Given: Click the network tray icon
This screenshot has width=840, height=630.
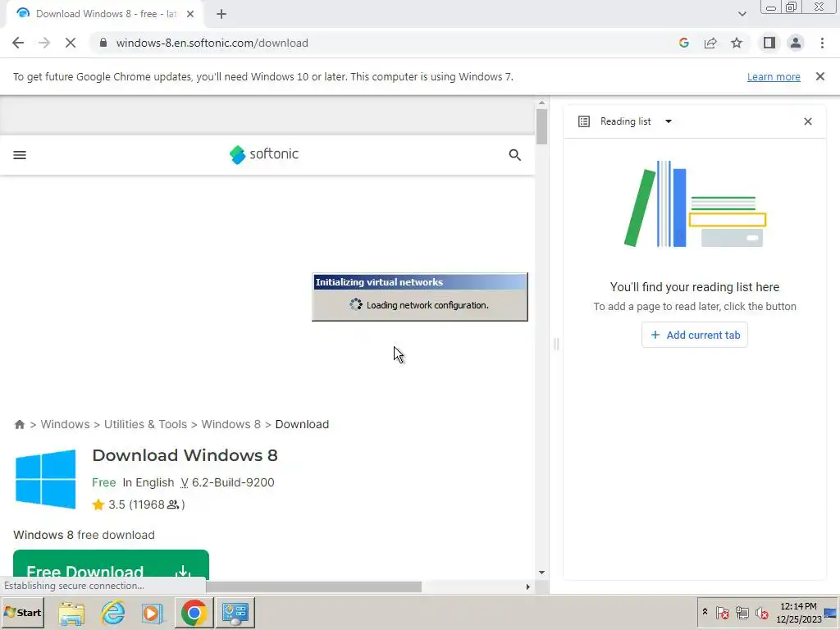Looking at the screenshot, I should pyautogui.click(x=742, y=612).
